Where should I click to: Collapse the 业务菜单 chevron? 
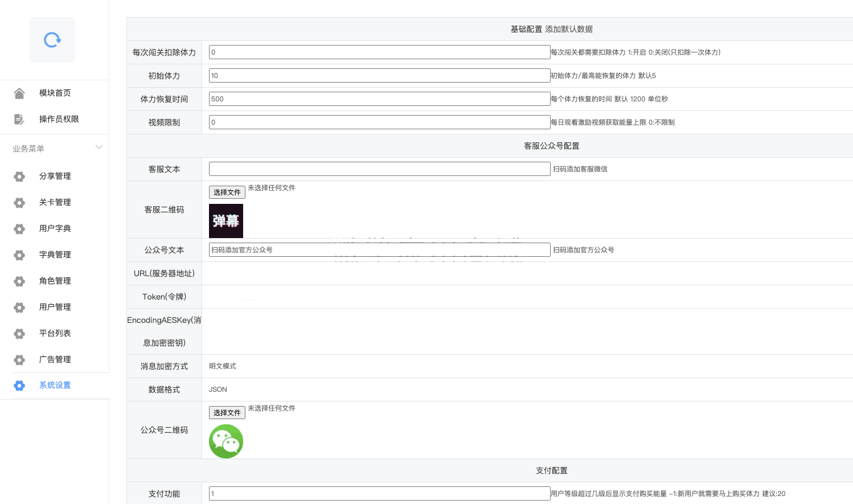tap(99, 147)
